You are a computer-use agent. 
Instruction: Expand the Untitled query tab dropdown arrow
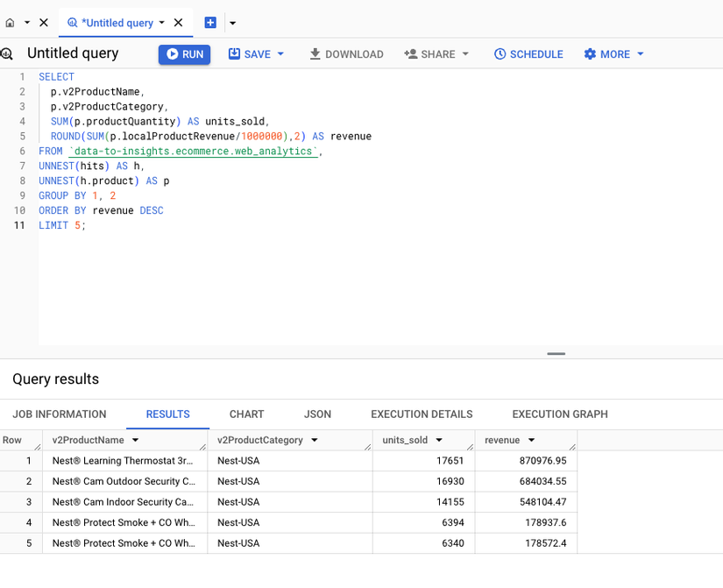tap(162, 23)
